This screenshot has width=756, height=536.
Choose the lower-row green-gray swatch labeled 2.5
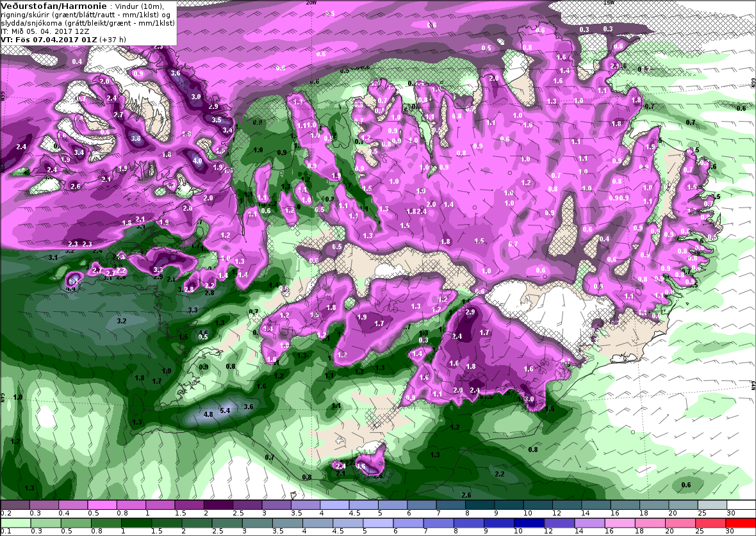(227, 523)
